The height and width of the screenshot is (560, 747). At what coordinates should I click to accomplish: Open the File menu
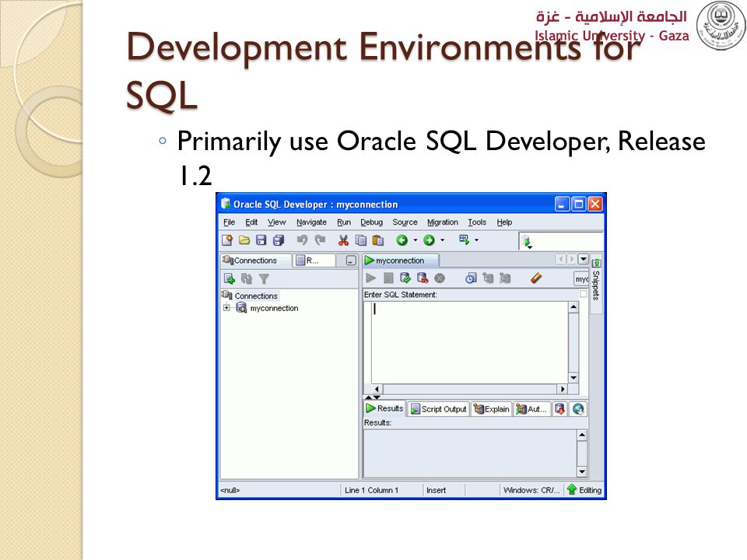point(229,222)
